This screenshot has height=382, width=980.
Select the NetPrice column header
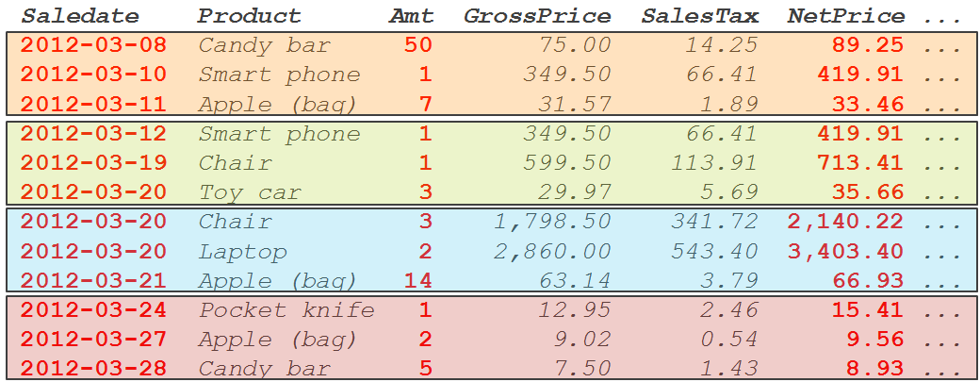(845, 16)
